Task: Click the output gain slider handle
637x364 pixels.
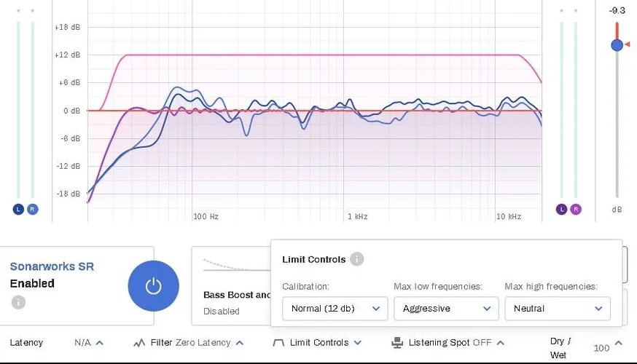Action: pos(617,44)
